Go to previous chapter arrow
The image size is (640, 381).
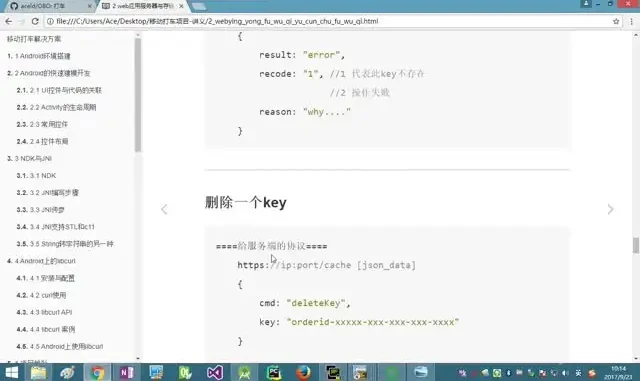164,209
